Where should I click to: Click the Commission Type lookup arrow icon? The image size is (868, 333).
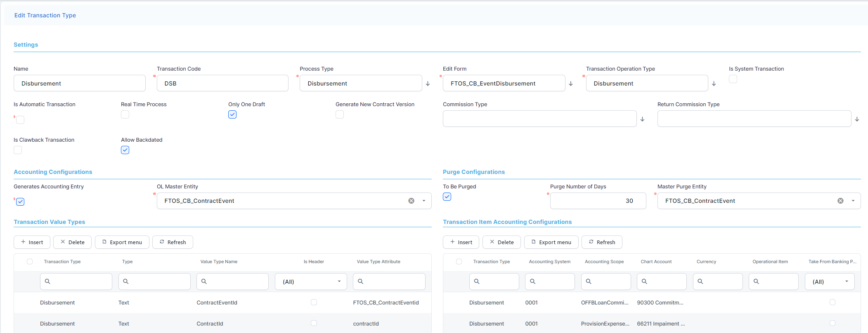[642, 119]
